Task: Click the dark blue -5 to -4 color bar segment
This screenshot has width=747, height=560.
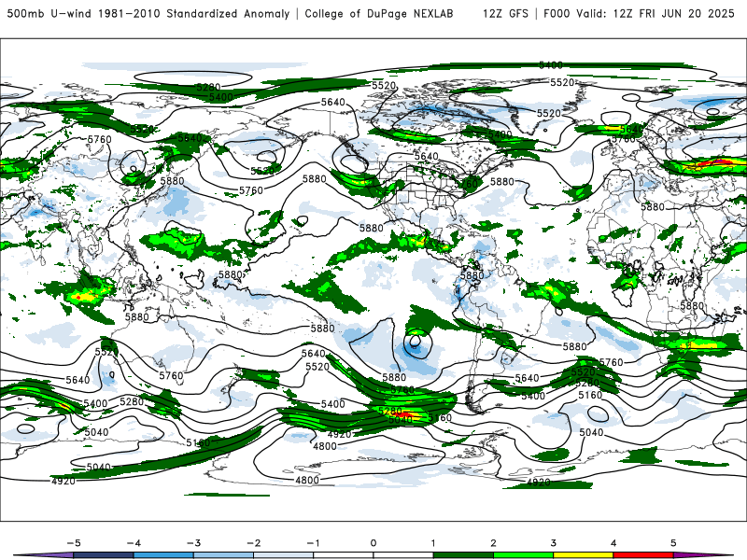Action: coord(104,555)
